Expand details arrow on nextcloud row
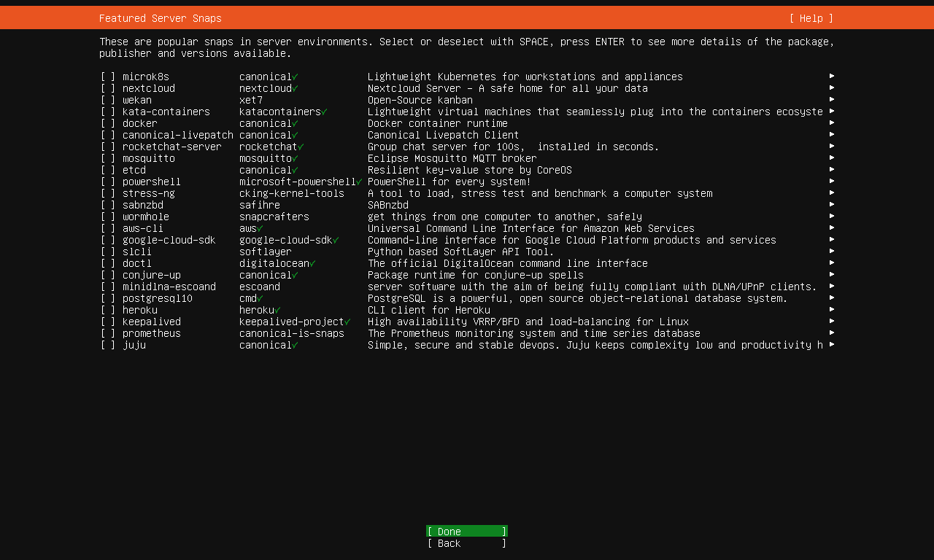 pyautogui.click(x=832, y=87)
